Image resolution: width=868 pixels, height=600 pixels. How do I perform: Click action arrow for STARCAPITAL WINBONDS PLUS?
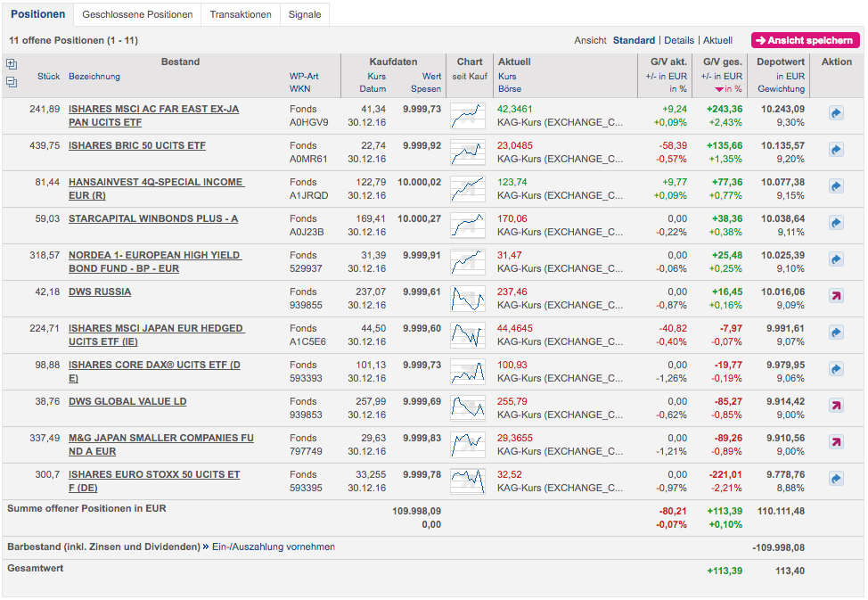click(x=836, y=223)
